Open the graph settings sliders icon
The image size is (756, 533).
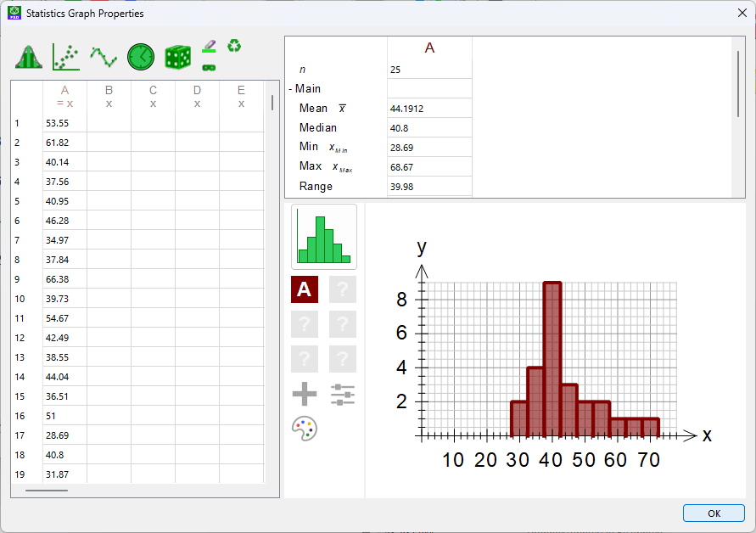click(343, 394)
